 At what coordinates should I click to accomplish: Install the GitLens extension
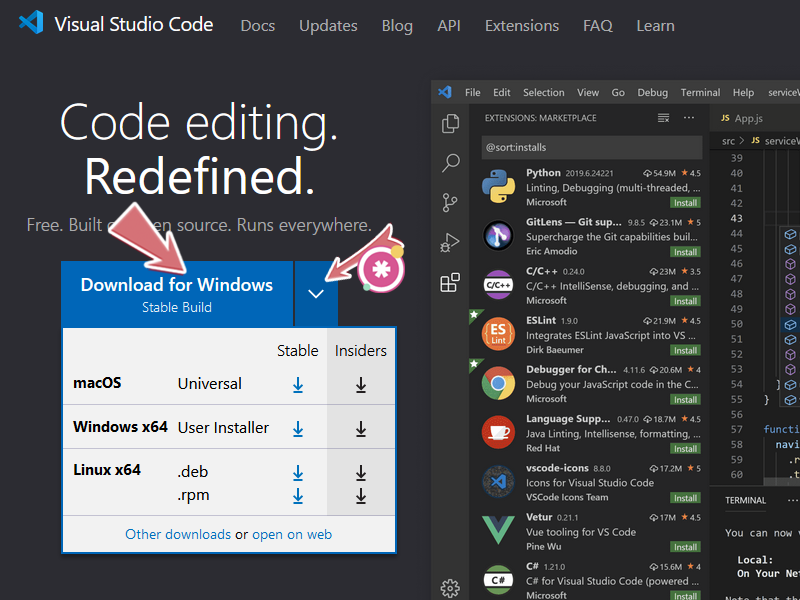pos(685,252)
